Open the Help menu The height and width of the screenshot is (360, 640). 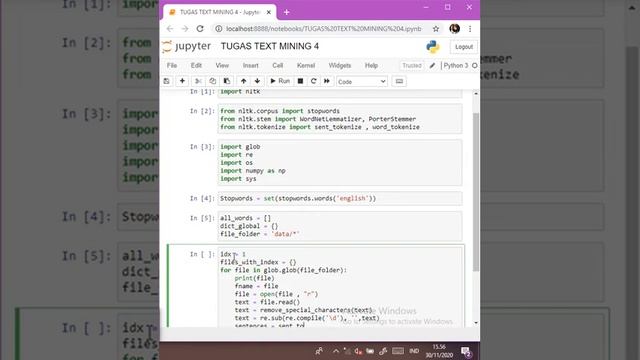pos(371,65)
